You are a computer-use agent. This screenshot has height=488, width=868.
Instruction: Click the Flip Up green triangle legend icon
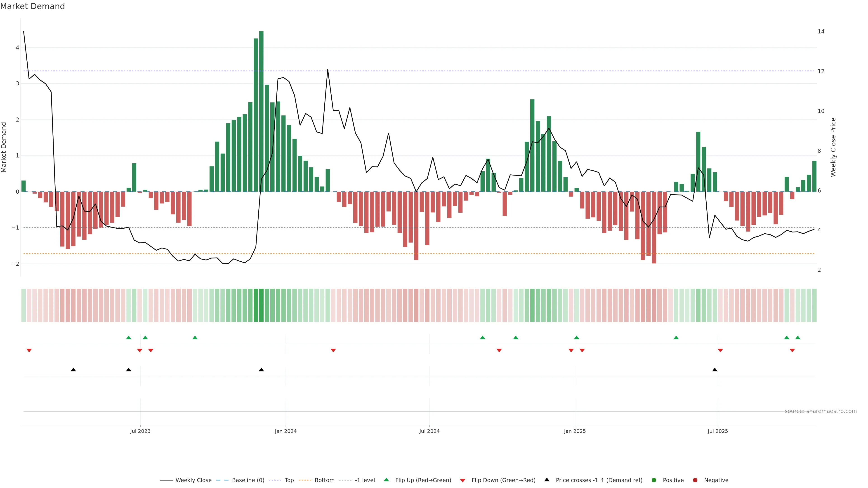pos(386,480)
